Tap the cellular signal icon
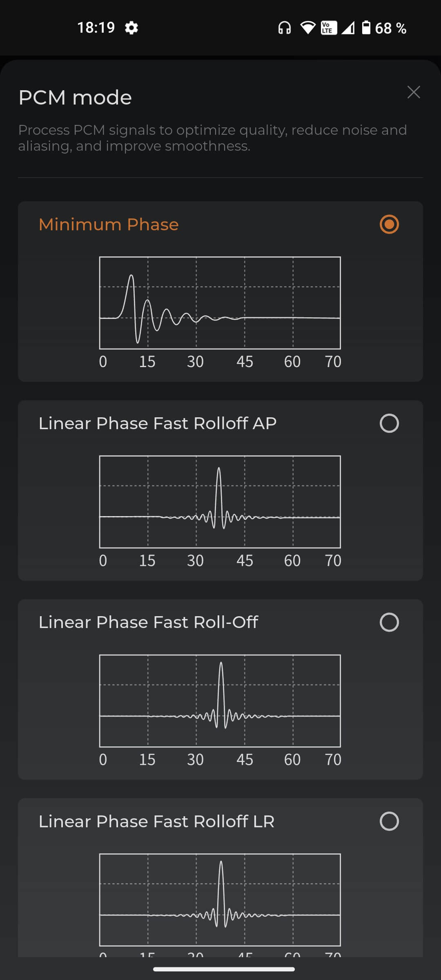This screenshot has width=441, height=980. coord(348,28)
